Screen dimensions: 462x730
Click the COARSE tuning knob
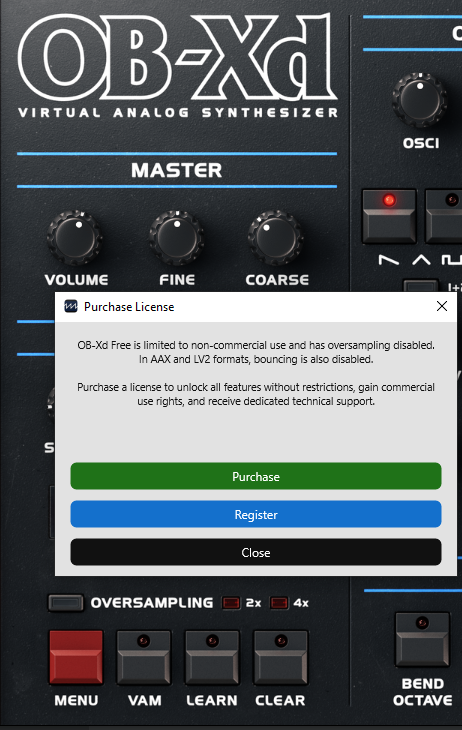(276, 237)
